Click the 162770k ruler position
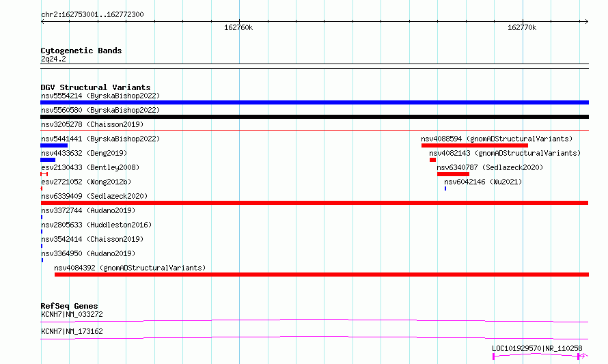Screen dimensions: 608x364 (x=522, y=27)
